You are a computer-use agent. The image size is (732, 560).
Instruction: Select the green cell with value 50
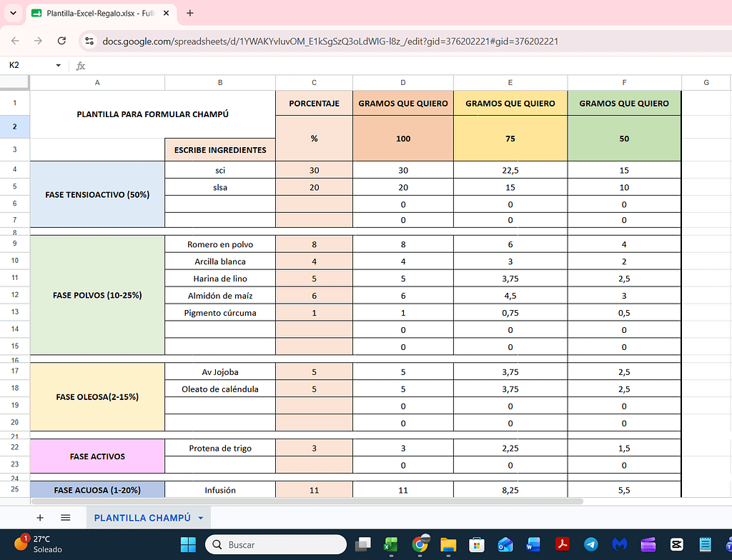pos(624,138)
